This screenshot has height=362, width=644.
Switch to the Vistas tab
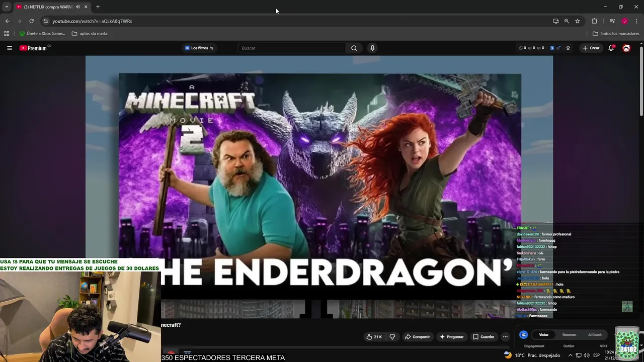544,335
